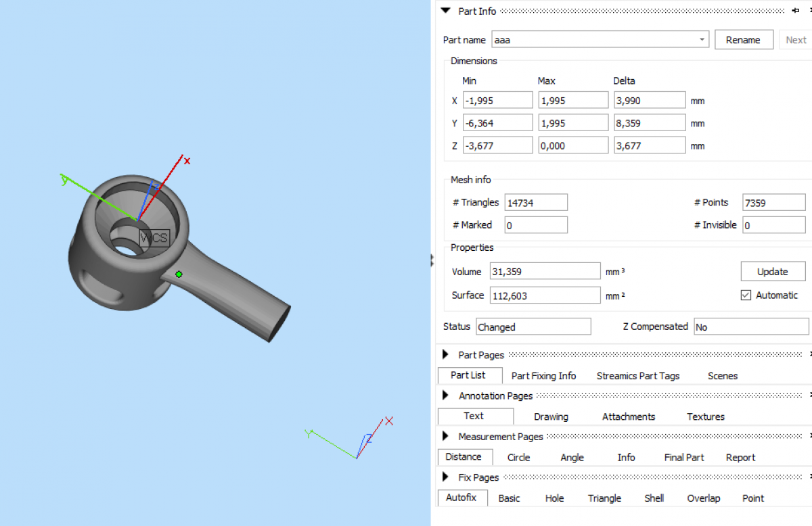Toggle the Automatic checkbox
The image size is (812, 526).
click(746, 295)
